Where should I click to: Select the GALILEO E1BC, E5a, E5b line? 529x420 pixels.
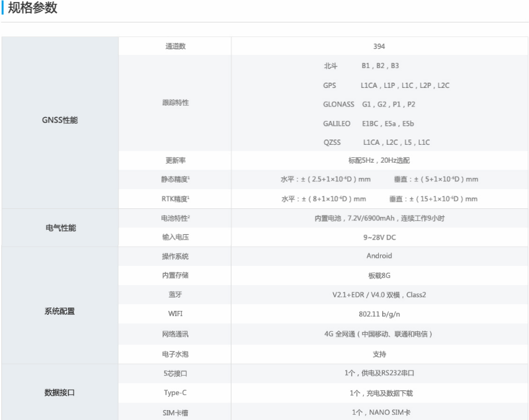coord(368,124)
